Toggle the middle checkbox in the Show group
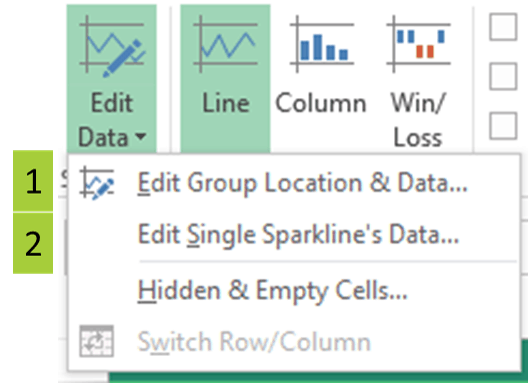Viewport: 528px width, 383px height. 503,76
